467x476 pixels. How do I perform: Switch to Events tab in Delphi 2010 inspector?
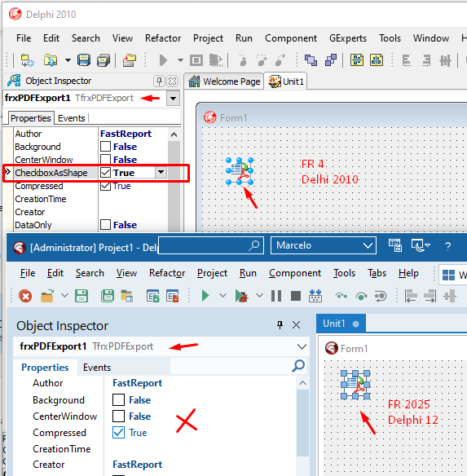pyautogui.click(x=72, y=118)
